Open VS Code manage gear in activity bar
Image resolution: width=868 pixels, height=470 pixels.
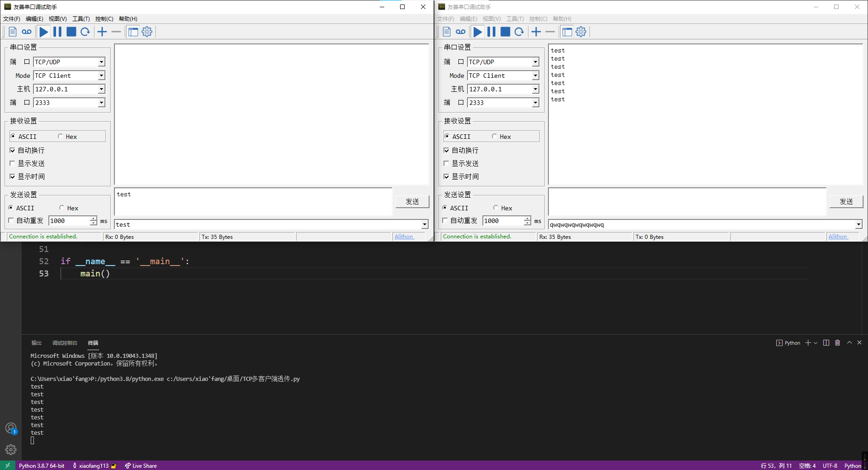click(11, 450)
